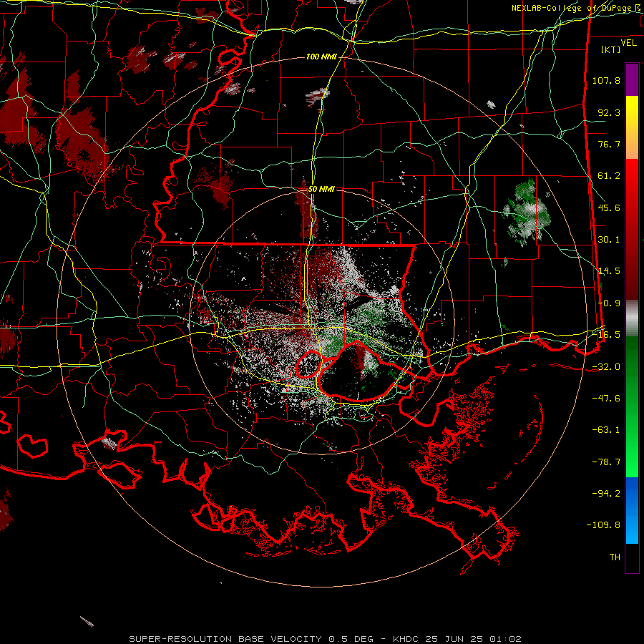Select the black TH segment of the colorbar
This screenshot has width=644, height=644.
pos(632,557)
